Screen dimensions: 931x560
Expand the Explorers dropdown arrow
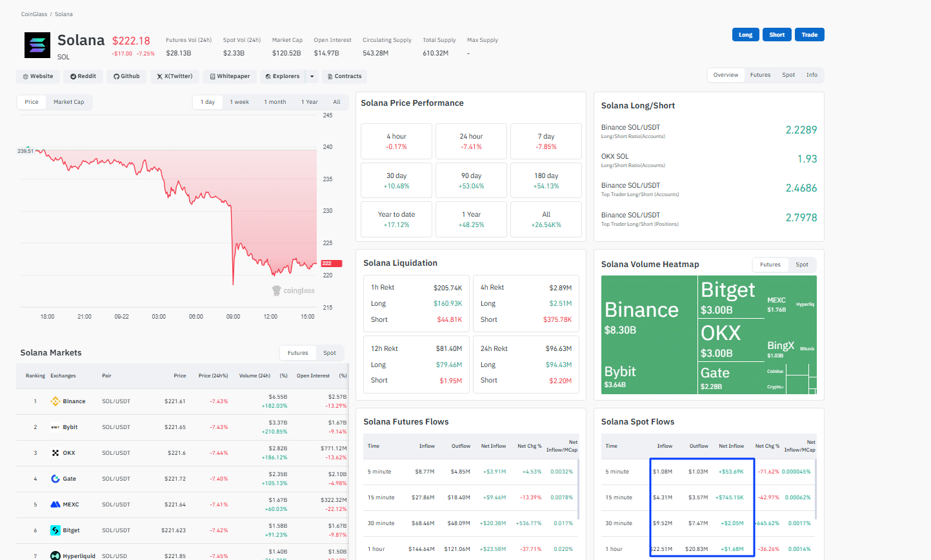(x=312, y=76)
